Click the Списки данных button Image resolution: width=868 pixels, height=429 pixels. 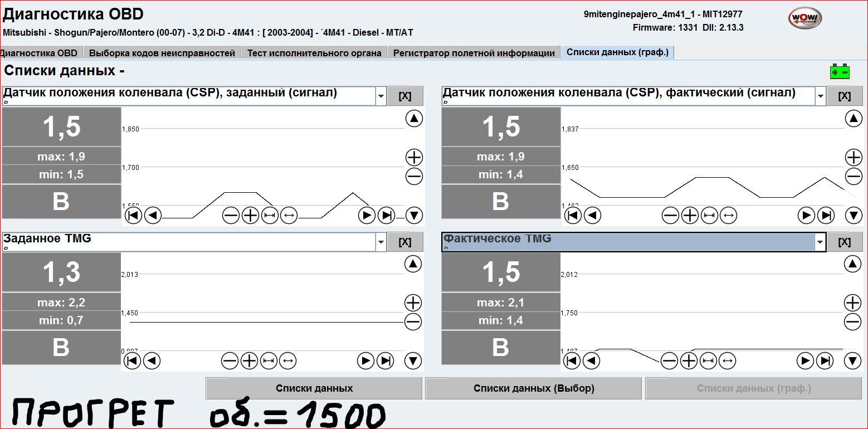coord(314,388)
